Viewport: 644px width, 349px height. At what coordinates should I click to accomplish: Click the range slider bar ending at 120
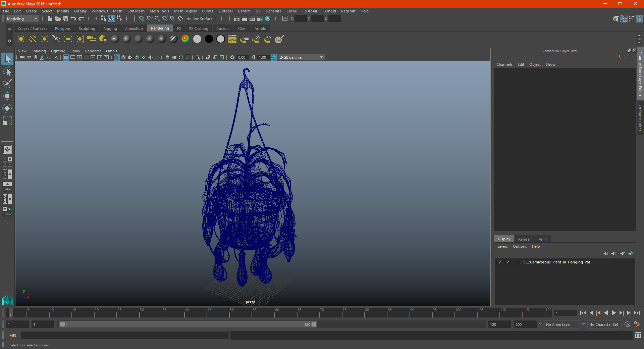click(x=188, y=325)
